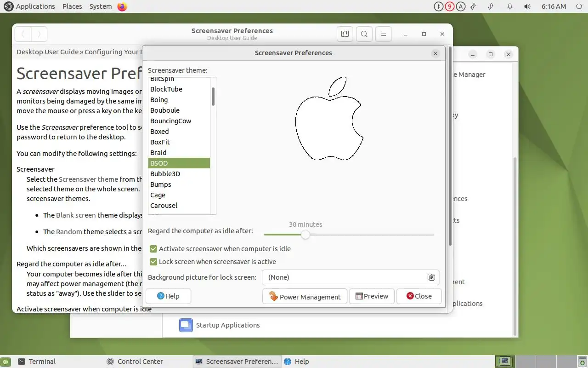Follow the Screensaver theme link
The height and width of the screenshot is (368, 588).
(88, 179)
